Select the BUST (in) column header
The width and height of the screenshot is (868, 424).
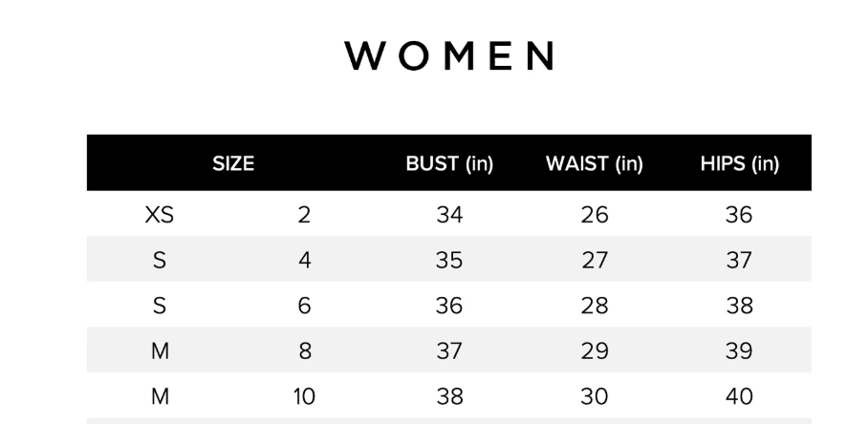pyautogui.click(x=449, y=163)
